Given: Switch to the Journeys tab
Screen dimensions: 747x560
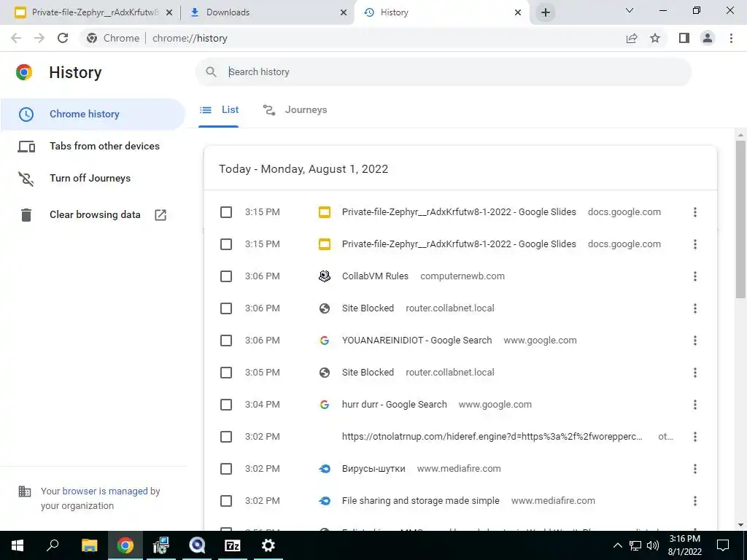Looking at the screenshot, I should [295, 110].
